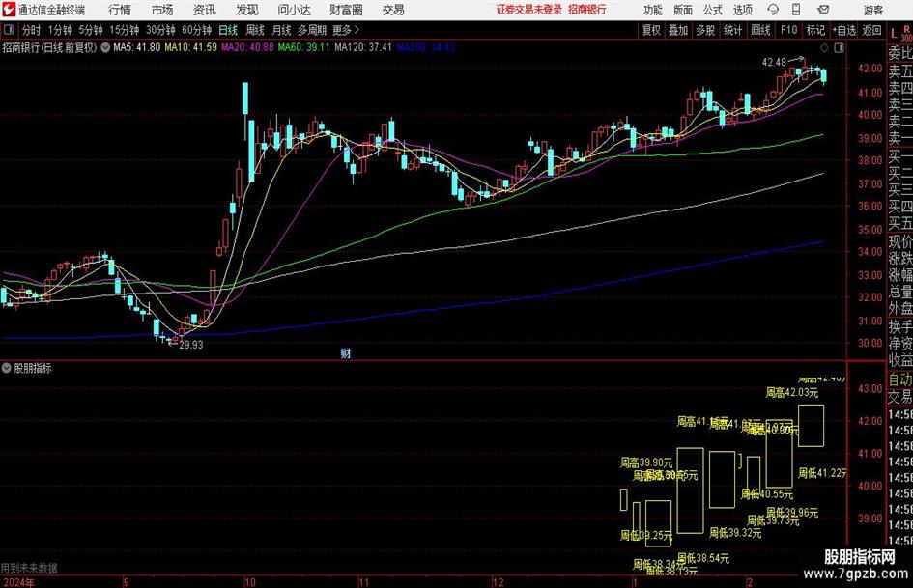Click the MA20: 40.88 indicator label

click(247, 47)
